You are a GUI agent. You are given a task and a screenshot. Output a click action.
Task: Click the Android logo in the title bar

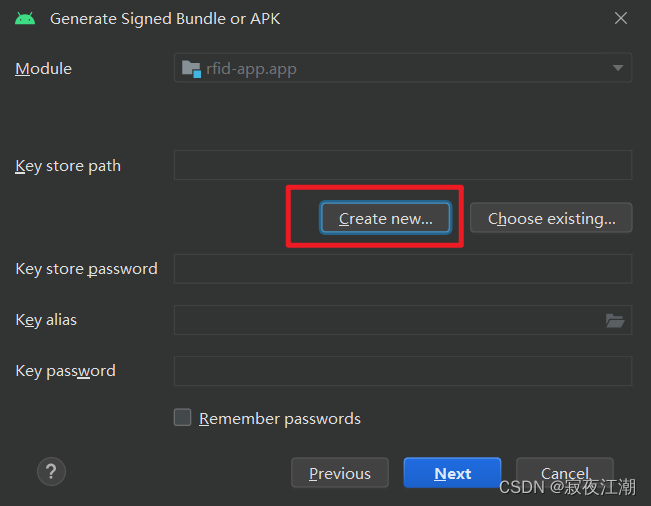pyautogui.click(x=25, y=18)
